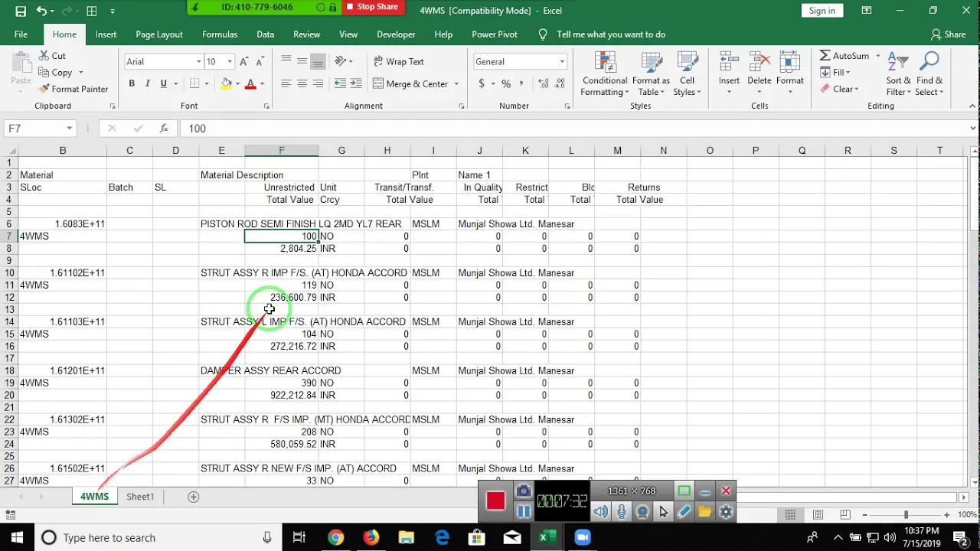The width and height of the screenshot is (980, 551).
Task: Open the orientation text angle options
Action: coord(343,61)
